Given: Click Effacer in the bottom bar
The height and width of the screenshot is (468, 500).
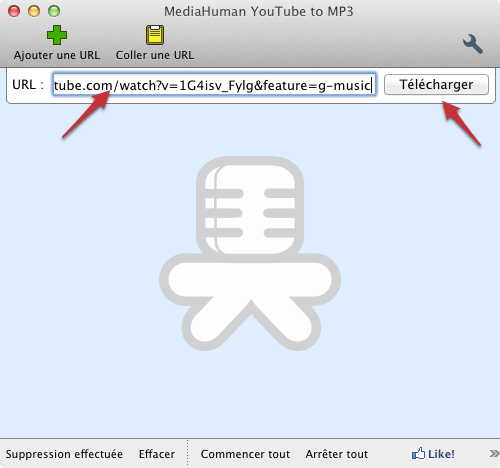Looking at the screenshot, I should coord(157,454).
